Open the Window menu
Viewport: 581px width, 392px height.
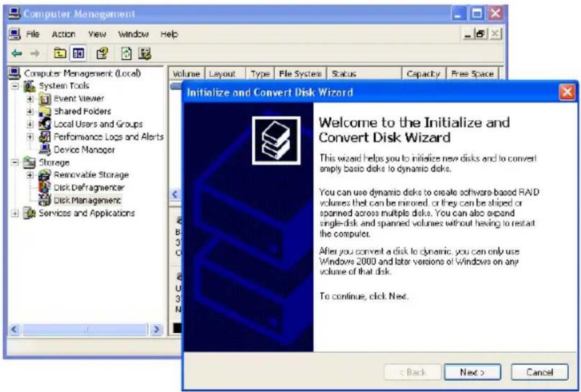point(134,34)
